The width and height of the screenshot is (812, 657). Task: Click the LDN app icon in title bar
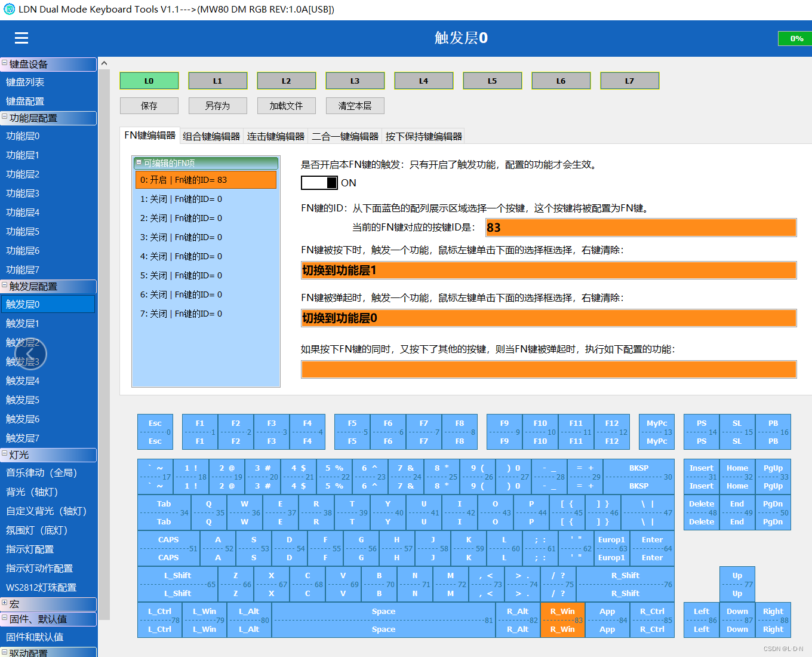(9, 9)
